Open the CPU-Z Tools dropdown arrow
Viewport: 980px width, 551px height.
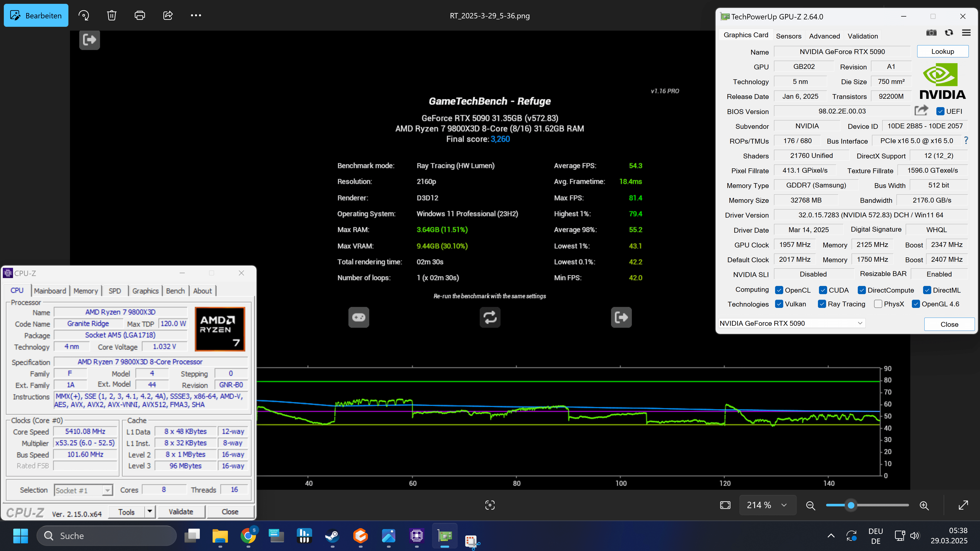(x=150, y=511)
